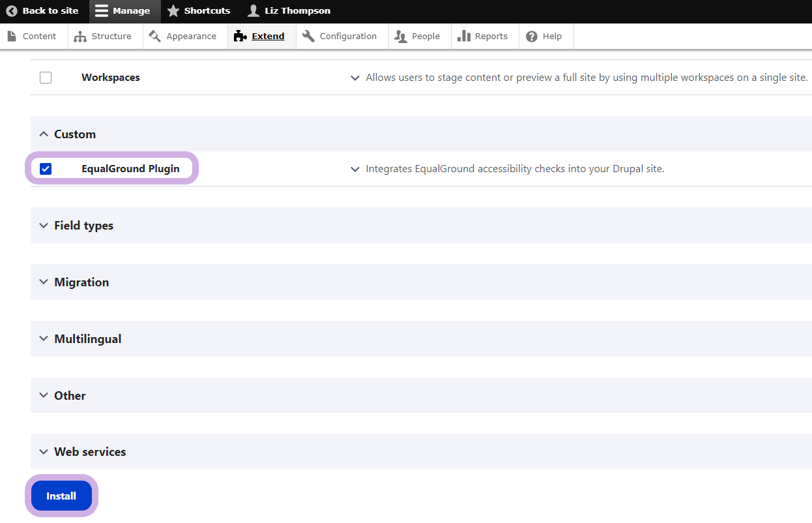Click the Reports bar chart icon
Image resolution: width=812 pixels, height=523 pixels.
click(x=464, y=37)
